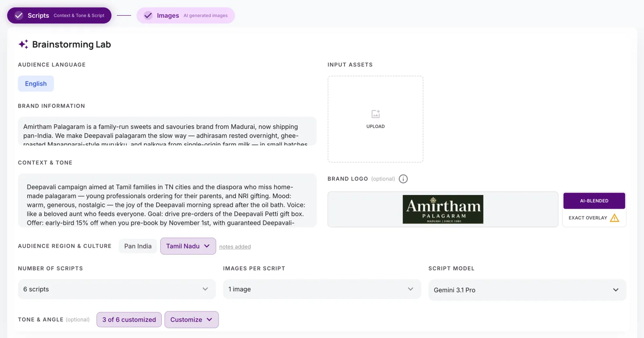644x338 pixels.
Task: Open the notes added link
Action: click(x=235, y=247)
